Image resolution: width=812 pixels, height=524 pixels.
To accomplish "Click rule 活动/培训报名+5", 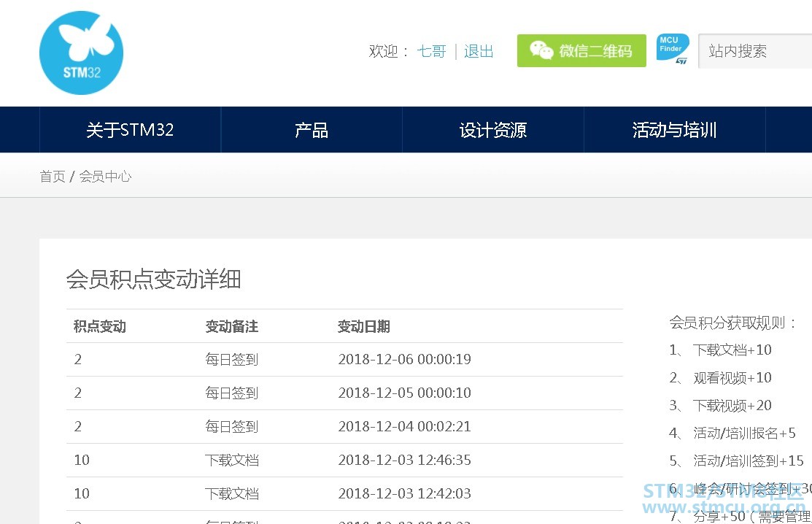I will tap(745, 433).
